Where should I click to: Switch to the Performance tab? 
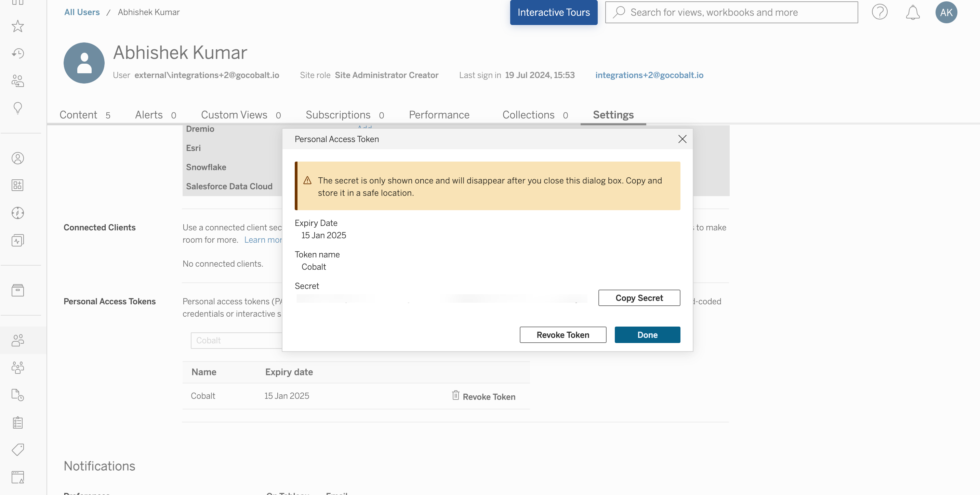(x=439, y=115)
